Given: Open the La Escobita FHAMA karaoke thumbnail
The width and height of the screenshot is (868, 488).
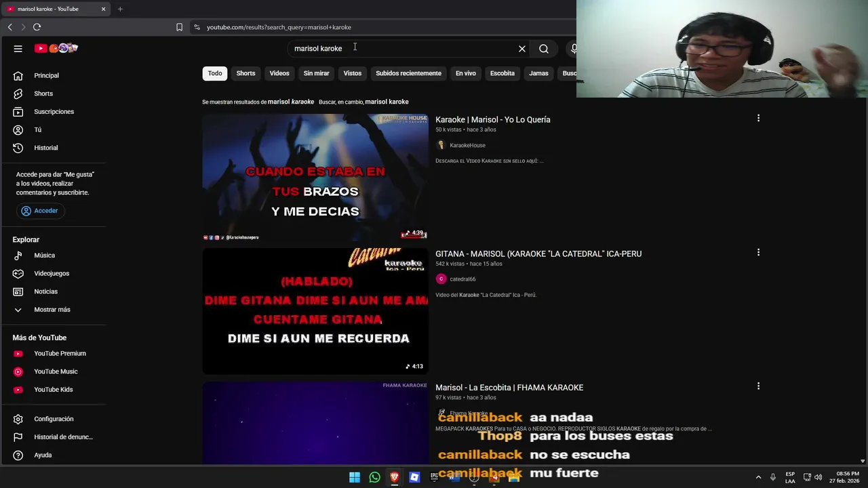Looking at the screenshot, I should tap(315, 423).
